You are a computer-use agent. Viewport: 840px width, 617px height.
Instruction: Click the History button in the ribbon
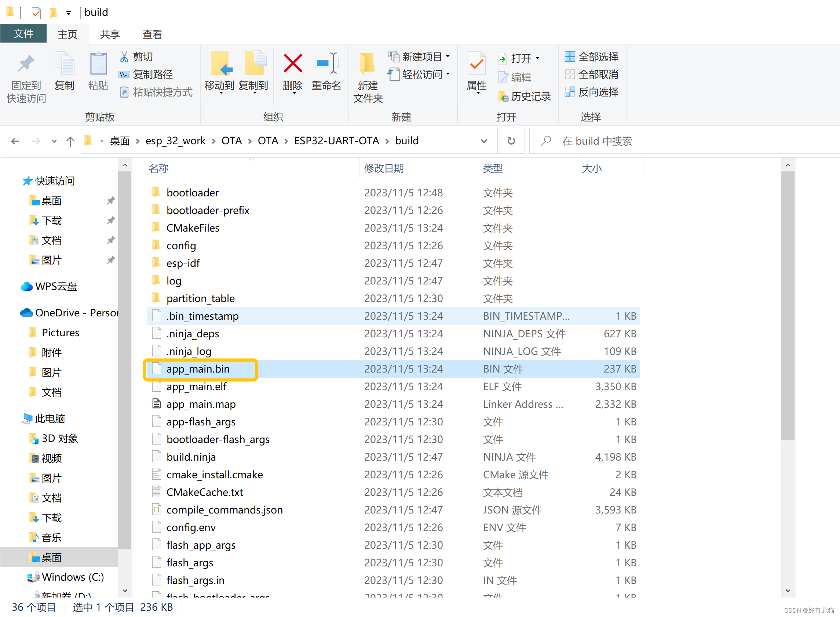point(525,97)
